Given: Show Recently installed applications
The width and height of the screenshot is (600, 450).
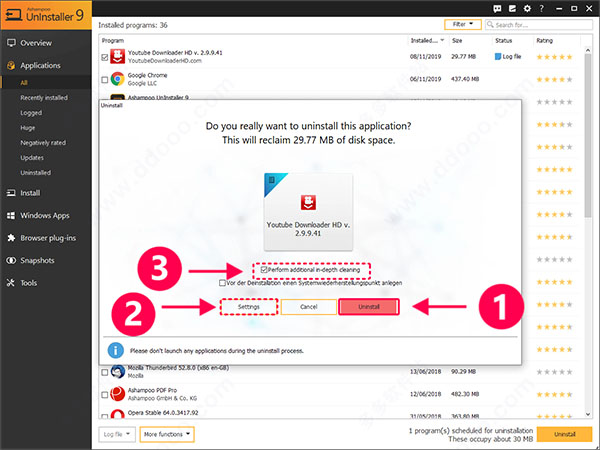Looking at the screenshot, I should coord(46,98).
